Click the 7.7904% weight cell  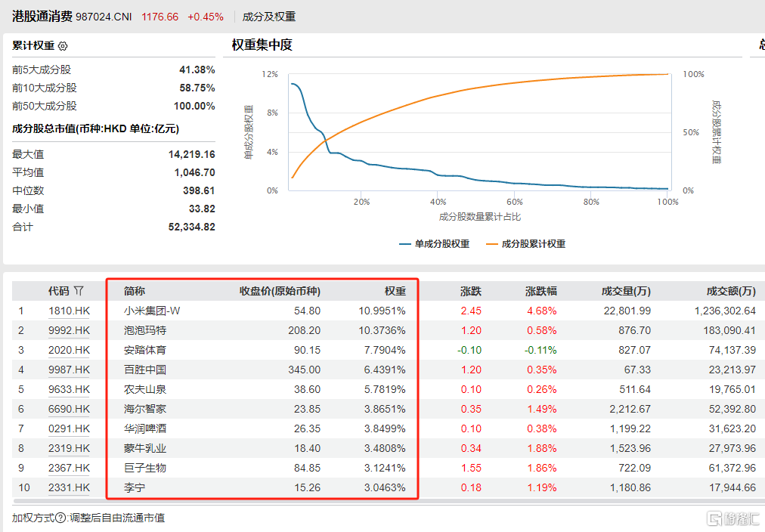pos(385,350)
